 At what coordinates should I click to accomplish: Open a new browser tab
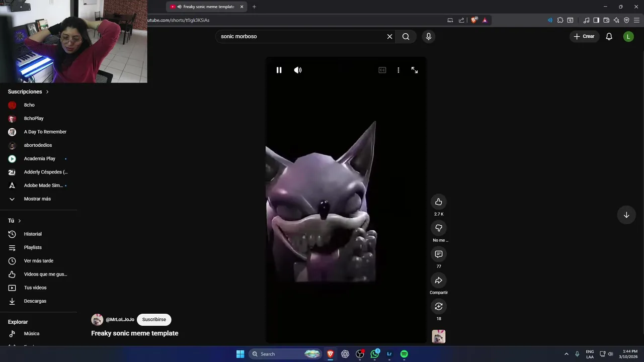pos(254,7)
